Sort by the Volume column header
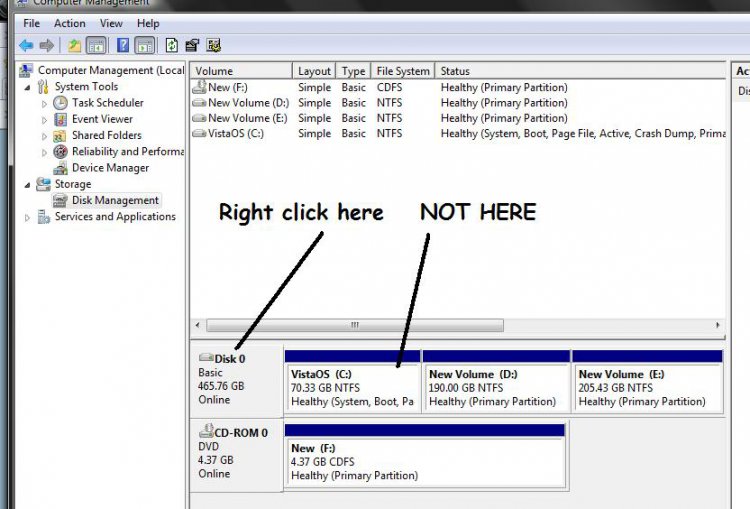 (242, 71)
